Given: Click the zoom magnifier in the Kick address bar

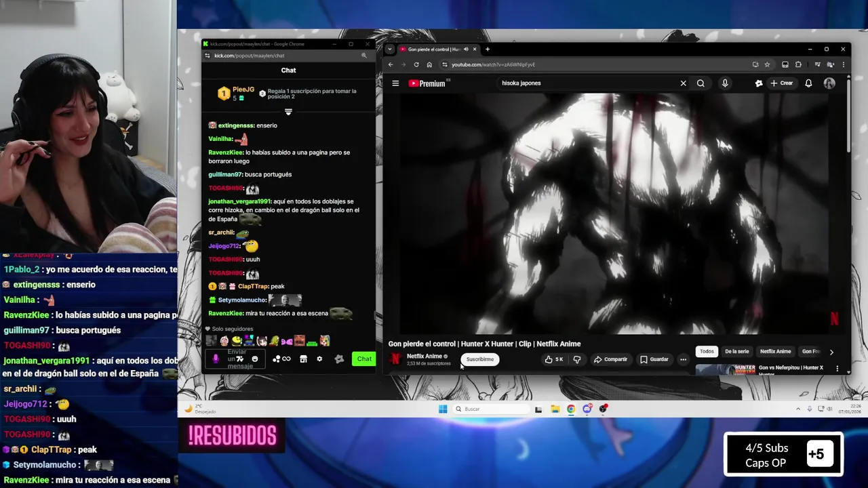Looking at the screenshot, I should point(364,56).
